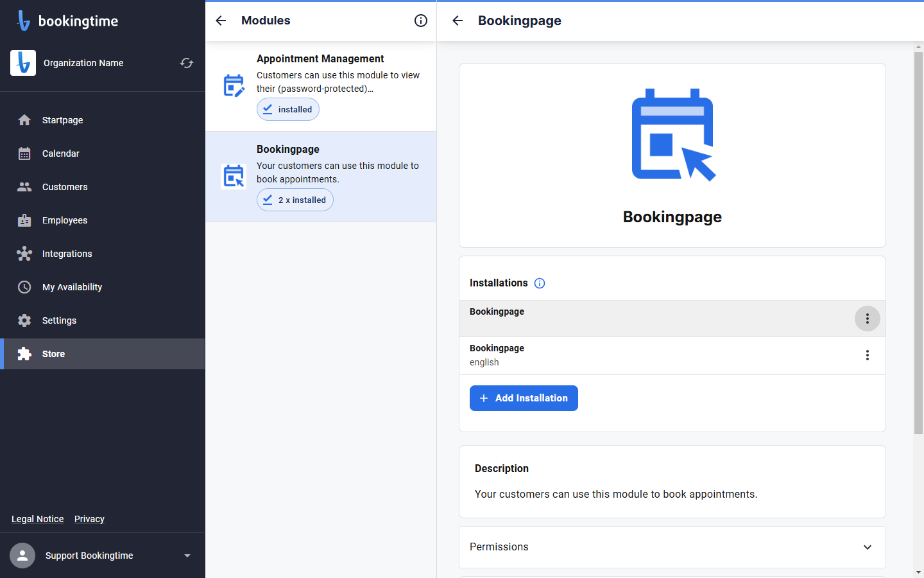Click the Organization Name avatar logo

(x=23, y=63)
